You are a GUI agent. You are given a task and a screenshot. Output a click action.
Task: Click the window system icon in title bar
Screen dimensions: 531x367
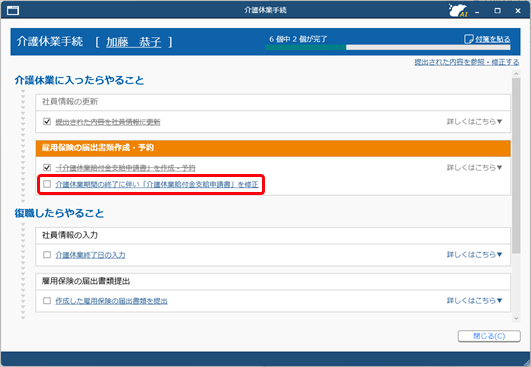(13, 10)
